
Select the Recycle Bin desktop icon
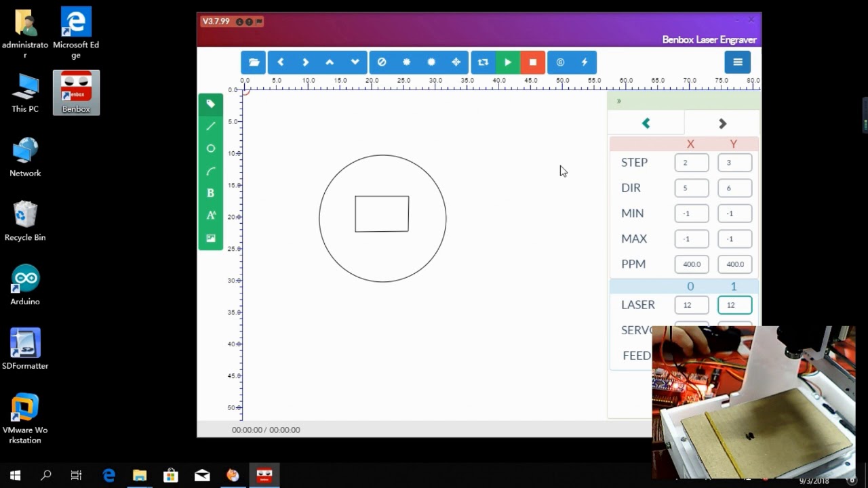point(25,221)
